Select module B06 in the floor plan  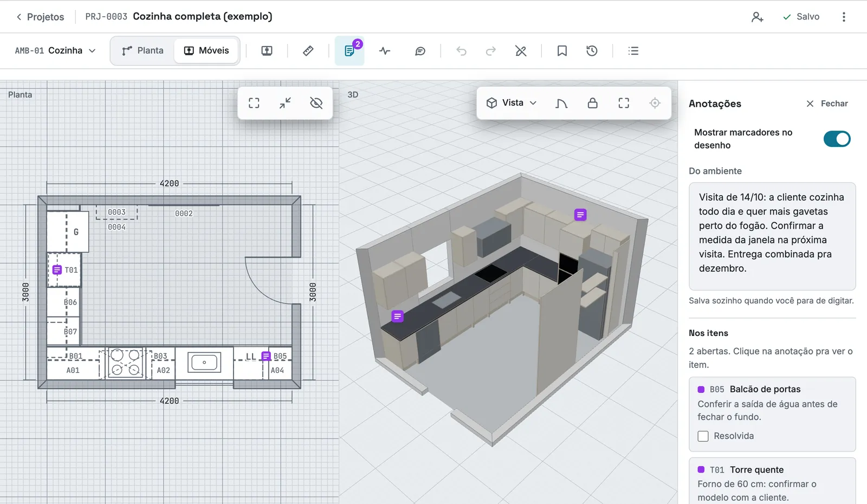[63, 302]
